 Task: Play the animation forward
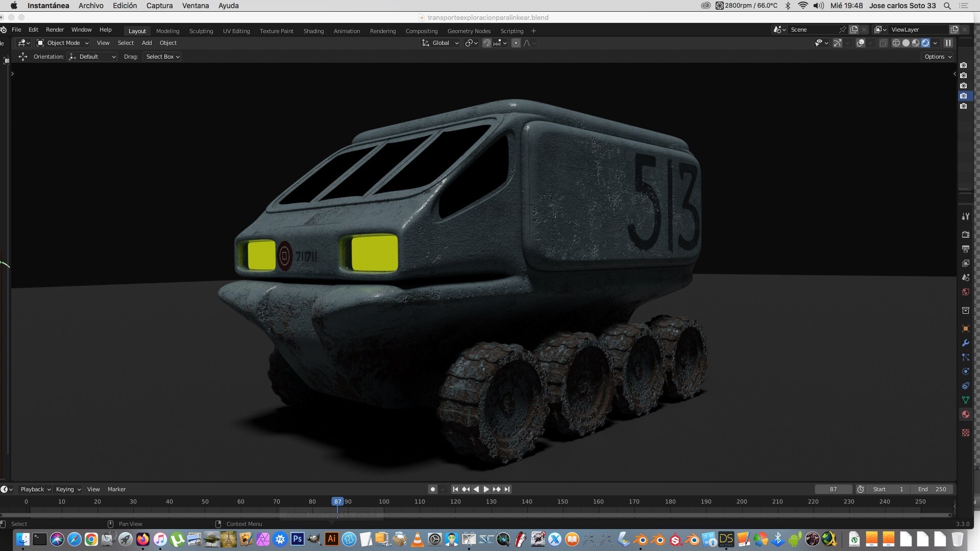486,489
